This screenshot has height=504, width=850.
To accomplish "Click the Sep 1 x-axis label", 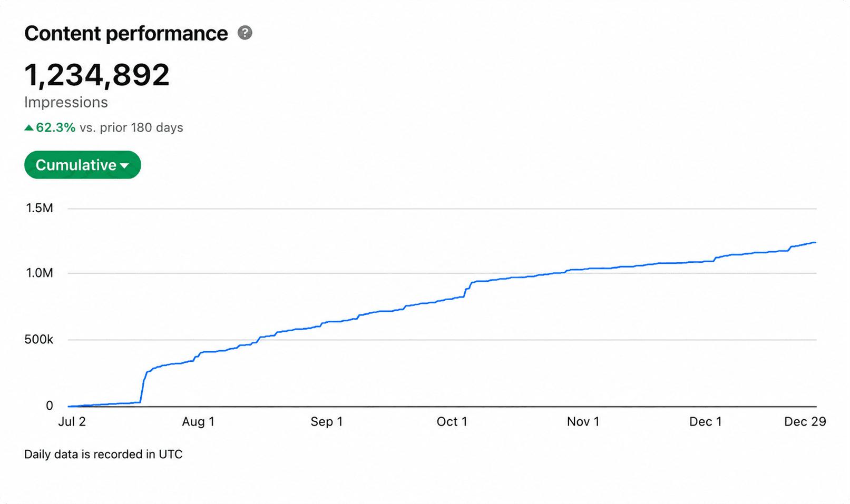I will pos(326,421).
